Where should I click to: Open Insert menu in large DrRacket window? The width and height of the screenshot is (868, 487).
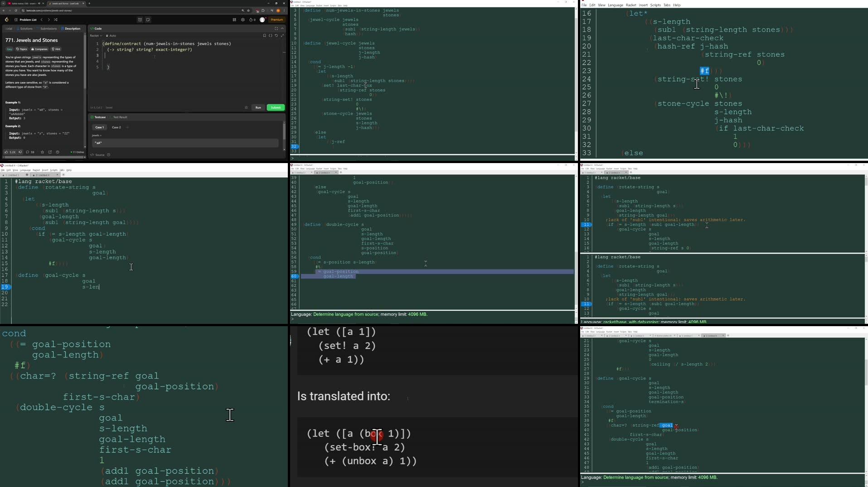(643, 5)
